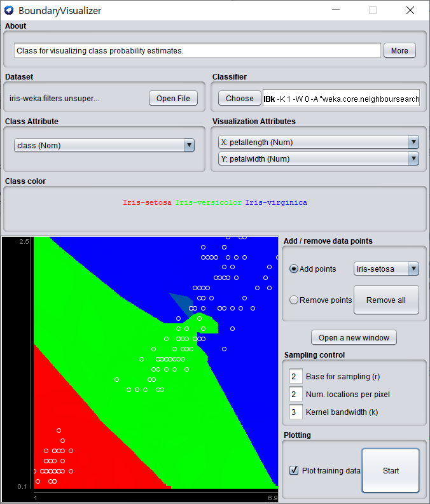Click the Iris-virginica blue class color label
The width and height of the screenshot is (430, 504).
[x=276, y=202]
